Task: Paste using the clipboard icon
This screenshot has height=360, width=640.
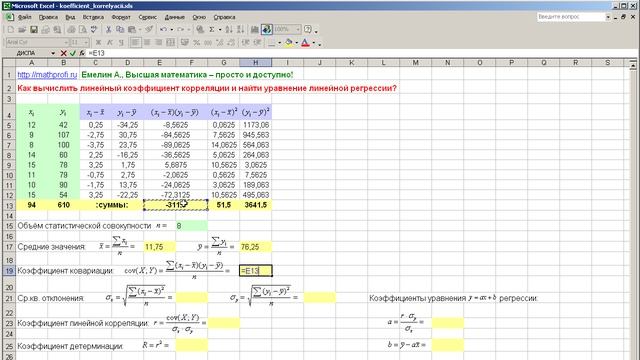Action: point(131,29)
